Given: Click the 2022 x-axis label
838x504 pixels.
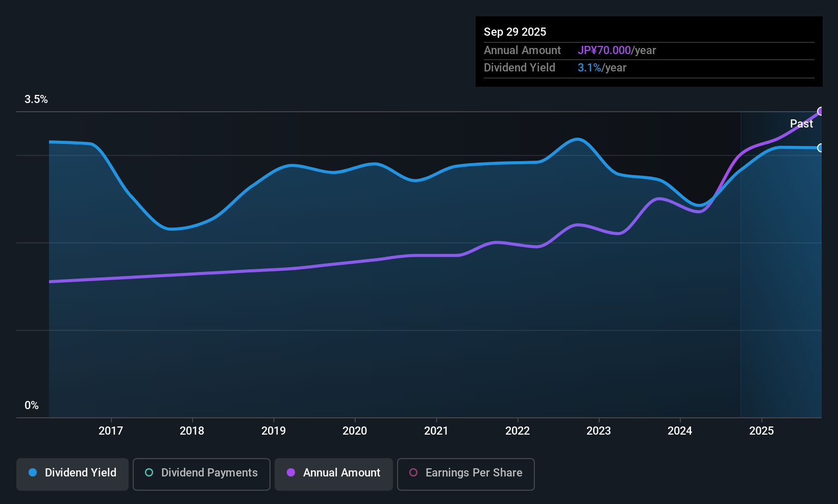Looking at the screenshot, I should click(x=517, y=431).
